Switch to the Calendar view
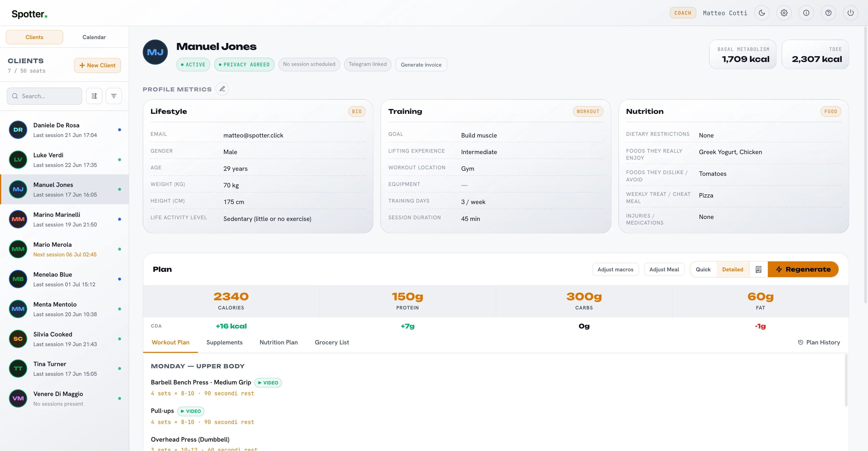The width and height of the screenshot is (868, 451). click(x=94, y=37)
